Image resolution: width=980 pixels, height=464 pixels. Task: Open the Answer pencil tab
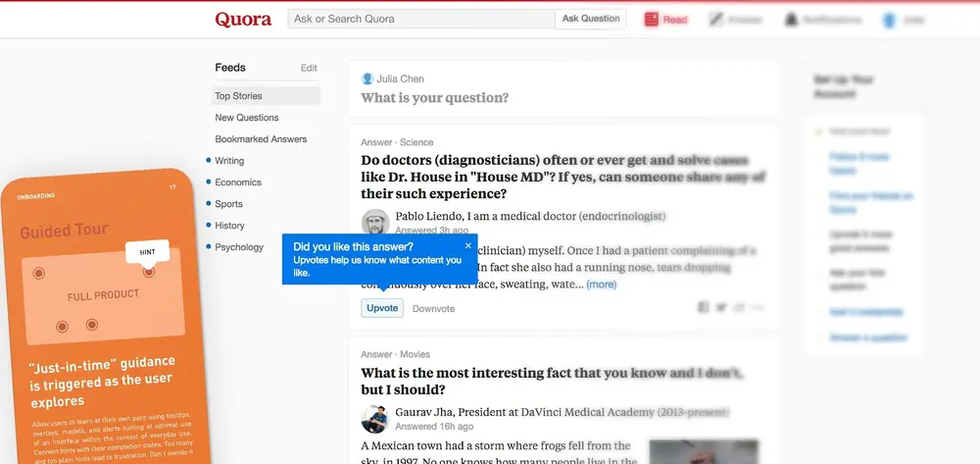[736, 20]
